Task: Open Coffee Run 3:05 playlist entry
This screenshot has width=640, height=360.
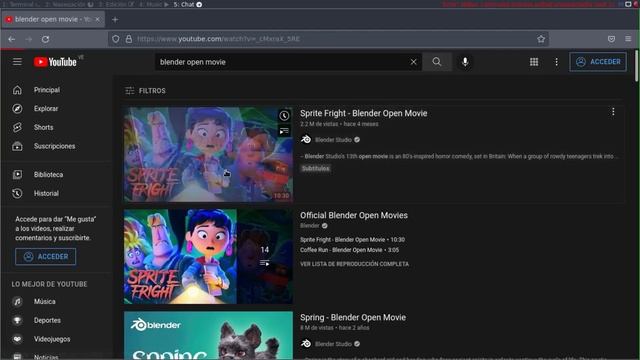Action: [350, 250]
